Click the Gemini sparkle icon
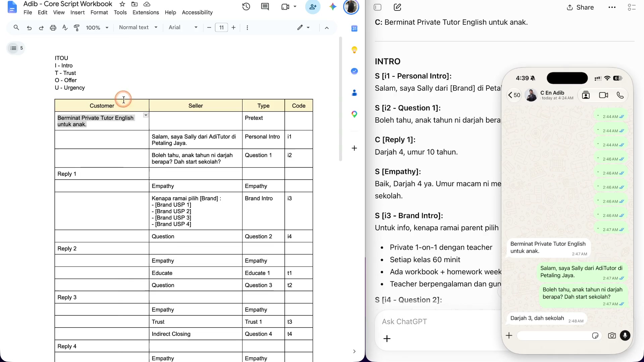 click(333, 7)
